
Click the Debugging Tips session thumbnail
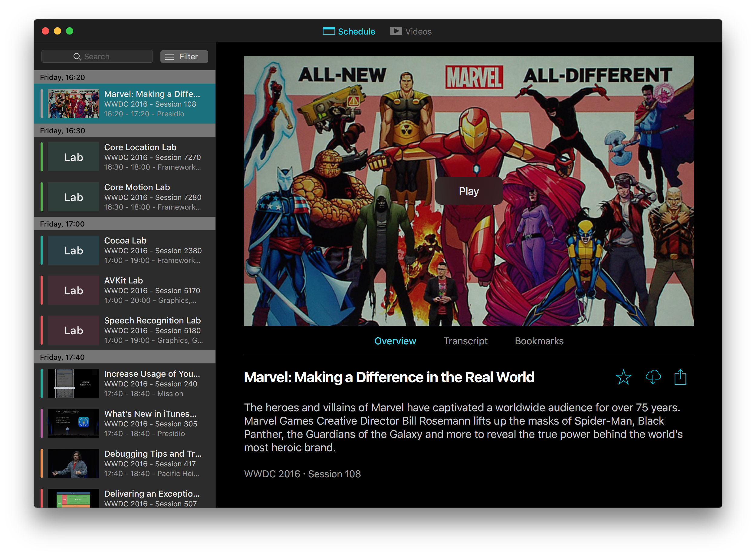coord(73,463)
